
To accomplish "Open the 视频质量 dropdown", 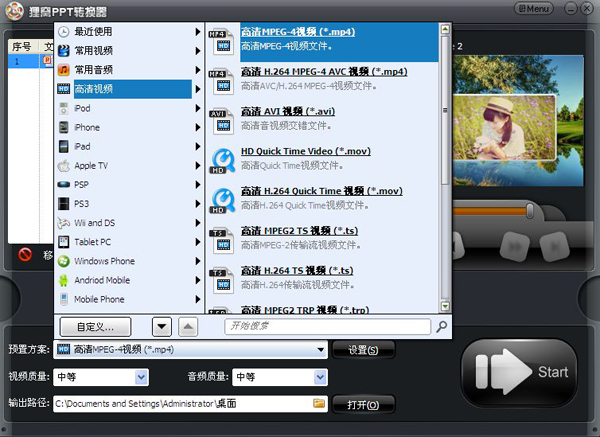I will (101, 377).
